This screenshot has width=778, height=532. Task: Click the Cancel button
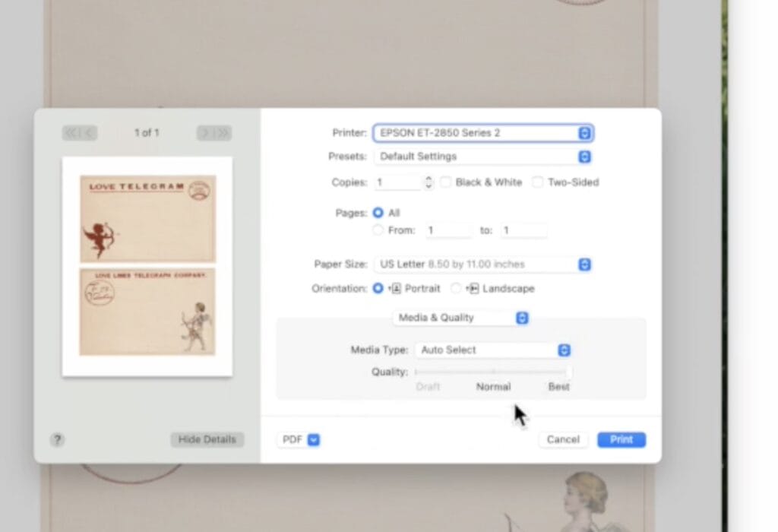tap(563, 439)
